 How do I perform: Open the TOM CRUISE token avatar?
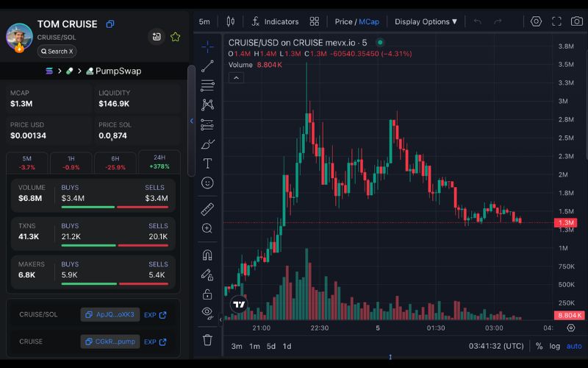click(19, 38)
